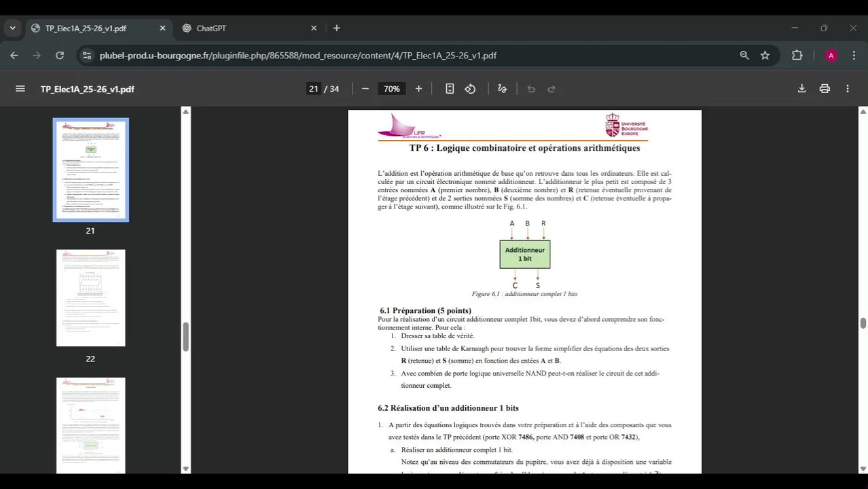Print the PDF document
The width and height of the screenshot is (868, 489).
(x=825, y=89)
